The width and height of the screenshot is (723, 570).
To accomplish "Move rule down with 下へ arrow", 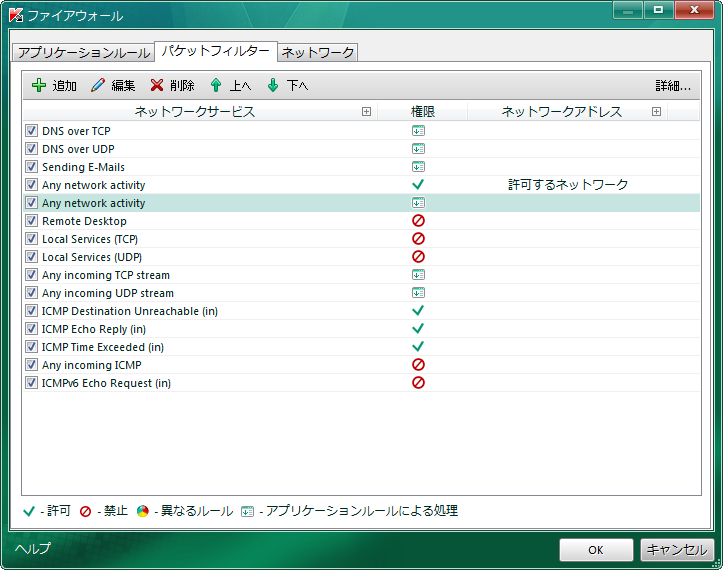I will click(273, 86).
